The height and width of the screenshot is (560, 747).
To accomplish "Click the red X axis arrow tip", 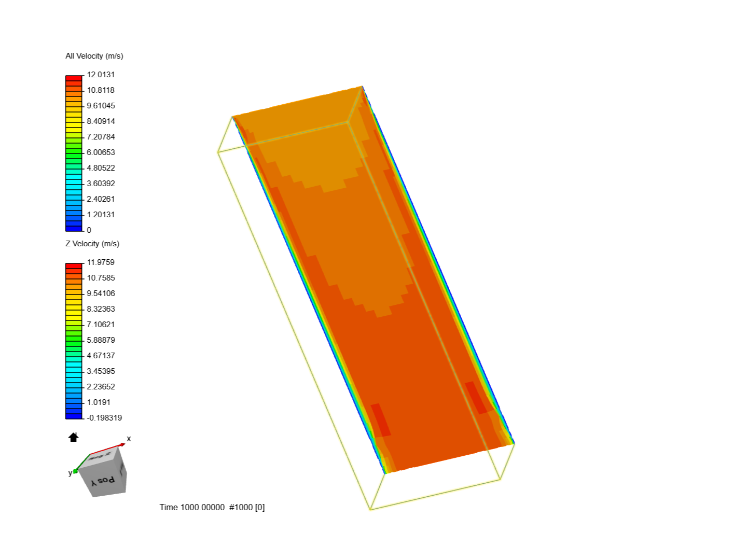I will tap(123, 444).
